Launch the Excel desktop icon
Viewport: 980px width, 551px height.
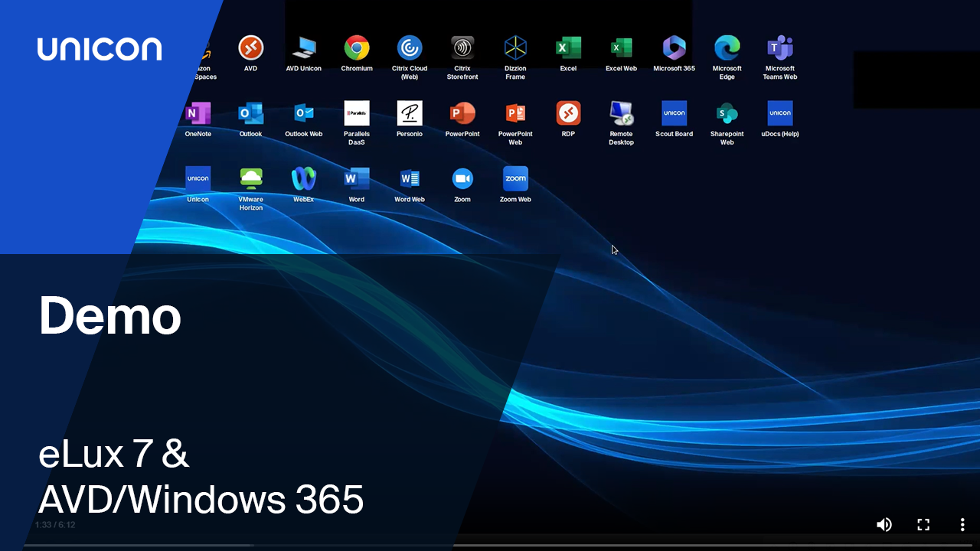click(x=568, y=48)
